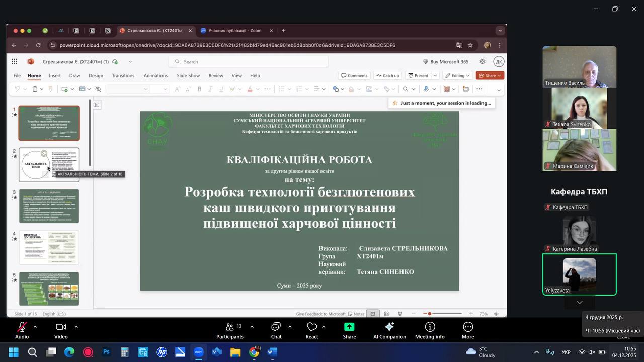Switch to Slide Sorter view in status bar
This screenshot has height=362, width=644.
(386, 314)
